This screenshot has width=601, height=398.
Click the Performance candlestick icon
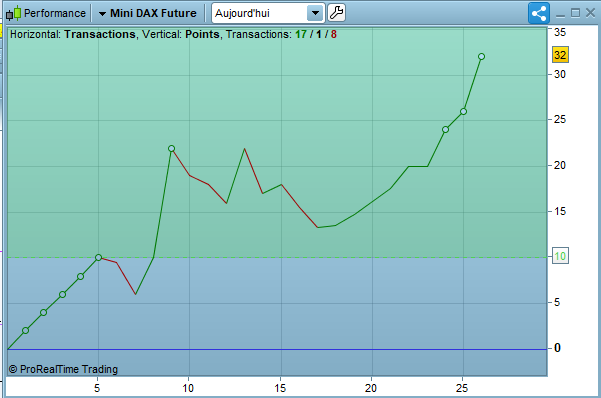tap(13, 13)
